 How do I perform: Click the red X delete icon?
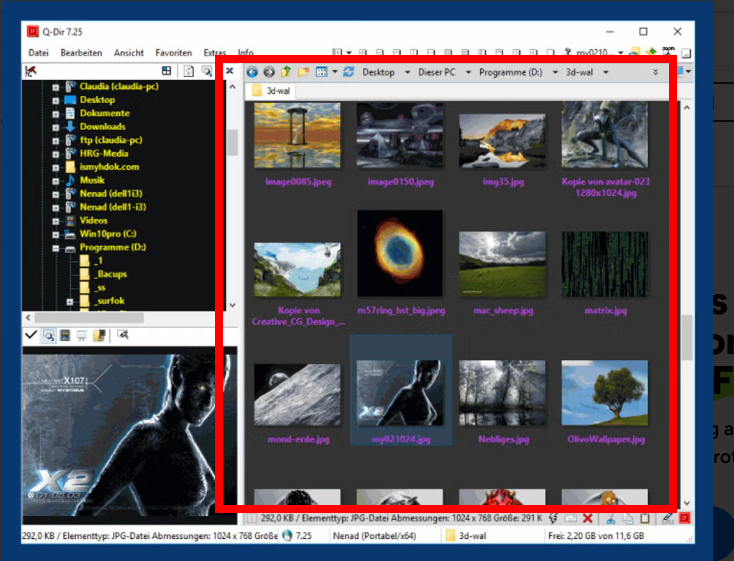pyautogui.click(x=587, y=518)
